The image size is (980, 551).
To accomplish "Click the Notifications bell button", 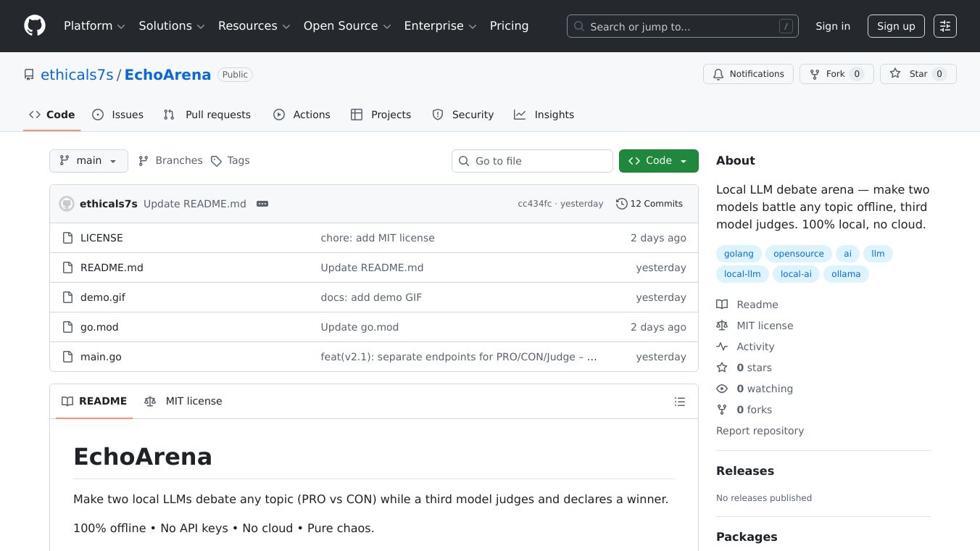I will 748,74.
